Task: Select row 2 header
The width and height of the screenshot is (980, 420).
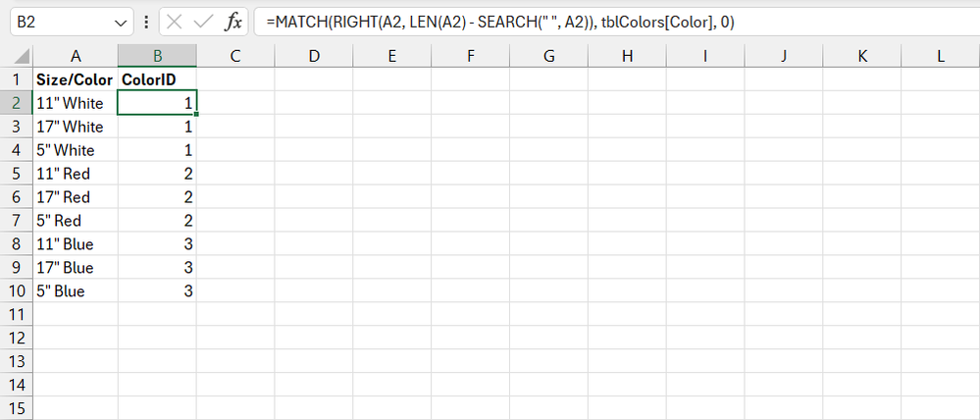Action: tap(16, 103)
